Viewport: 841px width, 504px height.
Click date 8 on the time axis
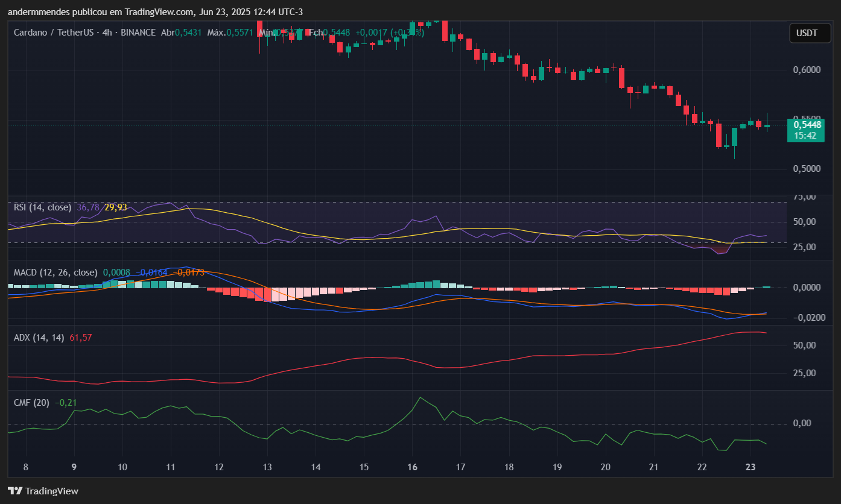pyautogui.click(x=25, y=467)
